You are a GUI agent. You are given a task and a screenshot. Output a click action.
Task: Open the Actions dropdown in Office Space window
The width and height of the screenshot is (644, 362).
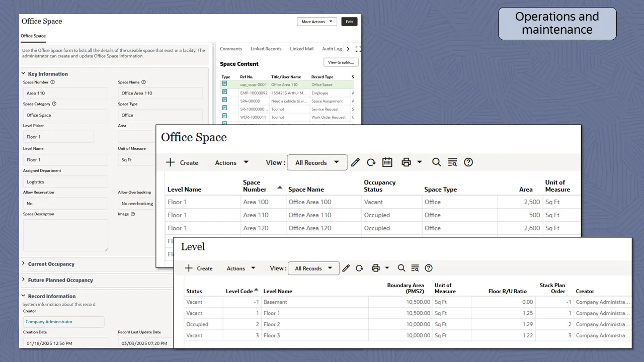tap(231, 162)
